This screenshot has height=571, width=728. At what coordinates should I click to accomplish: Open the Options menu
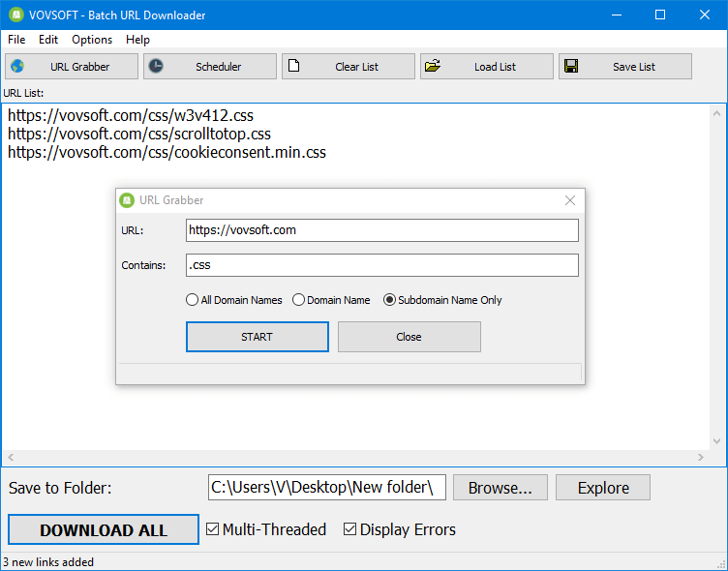coord(92,40)
